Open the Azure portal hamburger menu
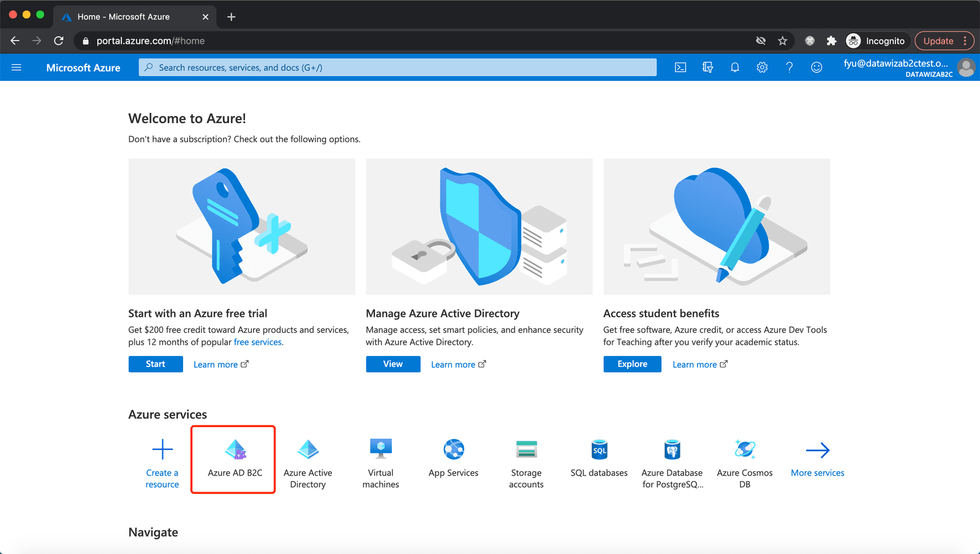Image resolution: width=980 pixels, height=554 pixels. click(x=17, y=67)
